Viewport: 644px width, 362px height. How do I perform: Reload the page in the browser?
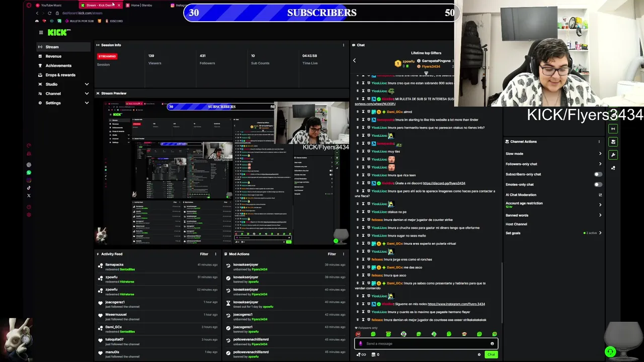coord(49,13)
